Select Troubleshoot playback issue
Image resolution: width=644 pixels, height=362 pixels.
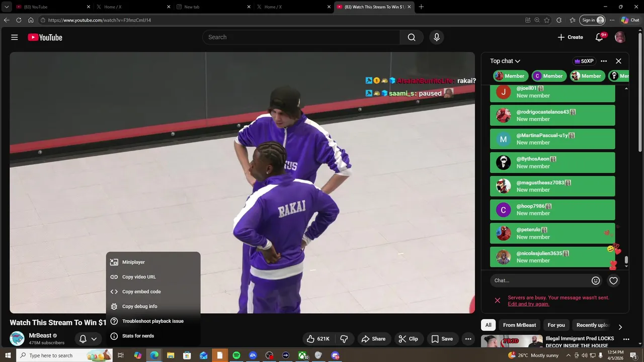153,321
